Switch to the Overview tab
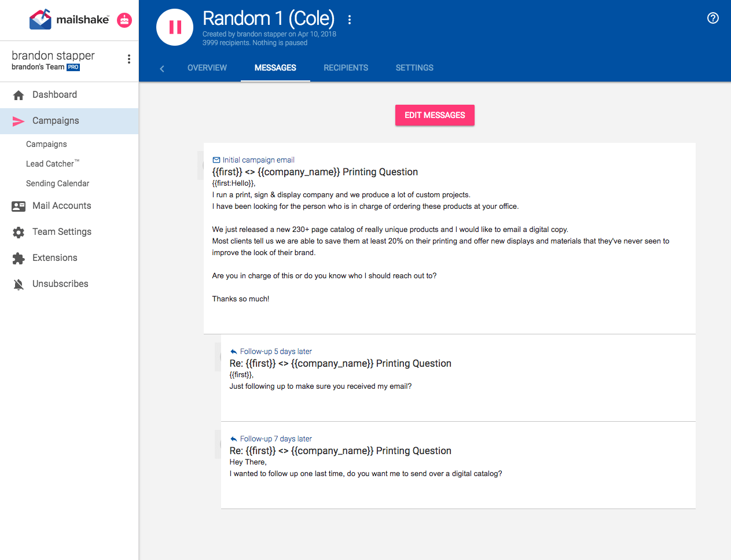 (x=207, y=68)
